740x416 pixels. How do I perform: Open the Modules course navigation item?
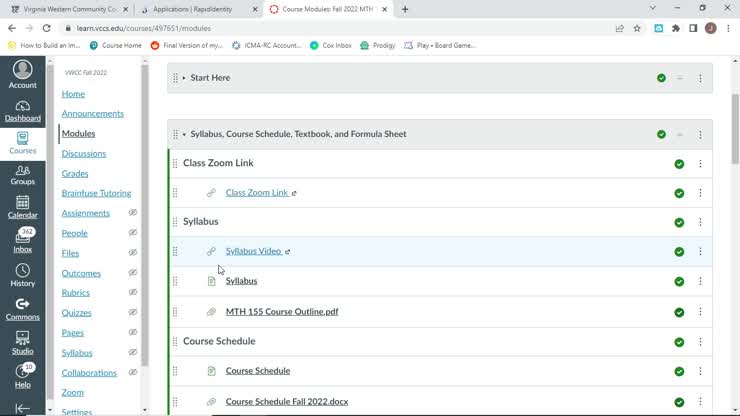[78, 134]
